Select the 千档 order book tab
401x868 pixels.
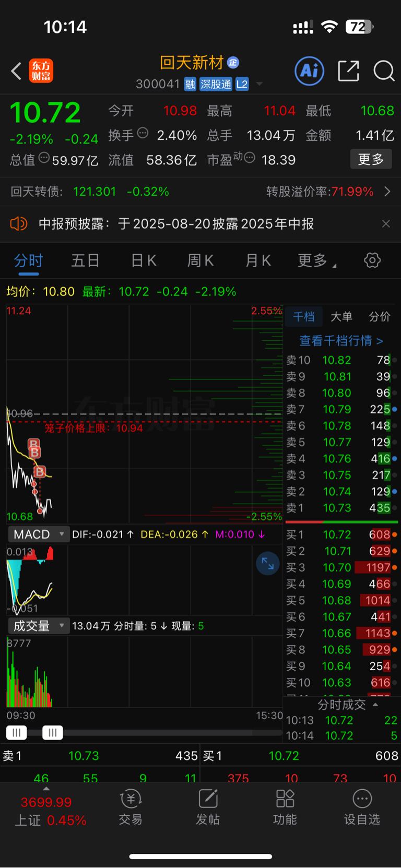click(x=304, y=317)
